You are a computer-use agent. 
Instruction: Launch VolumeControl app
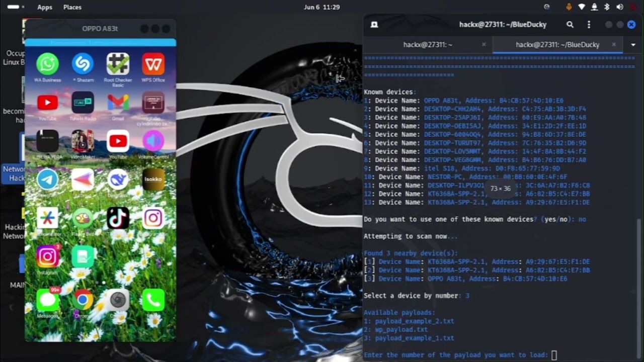(153, 142)
